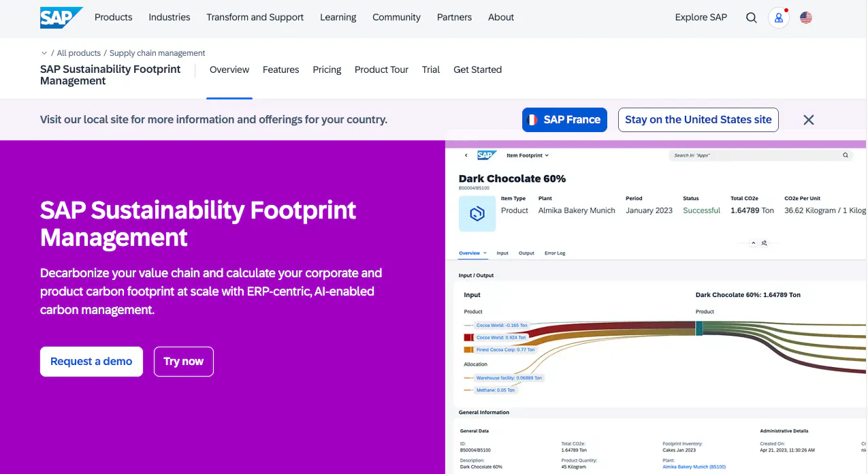Go to Supply chain management breadcrumb
Image resolution: width=868 pixels, height=474 pixels.
click(x=157, y=53)
